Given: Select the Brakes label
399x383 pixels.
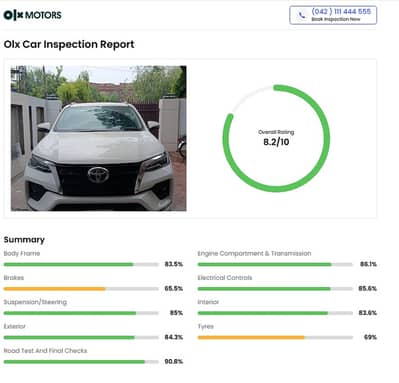Looking at the screenshot, I should coord(14,278).
